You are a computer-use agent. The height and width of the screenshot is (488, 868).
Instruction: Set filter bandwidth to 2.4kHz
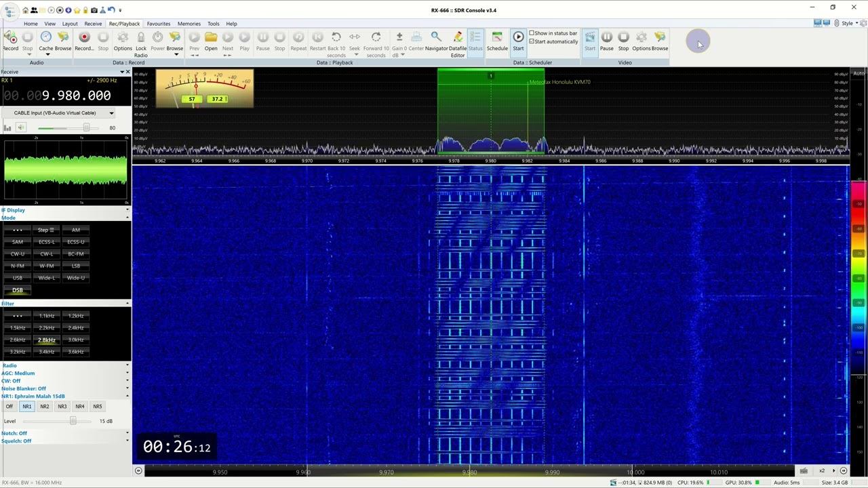76,328
